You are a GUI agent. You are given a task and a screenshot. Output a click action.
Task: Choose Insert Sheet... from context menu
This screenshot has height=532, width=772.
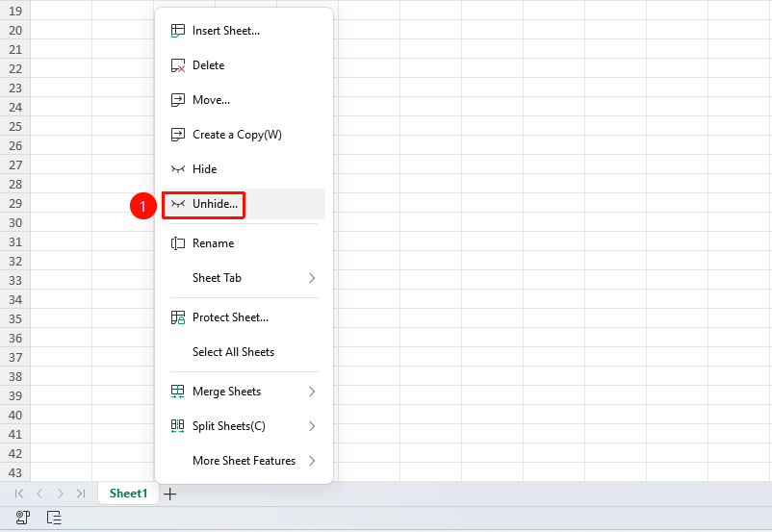point(244,31)
